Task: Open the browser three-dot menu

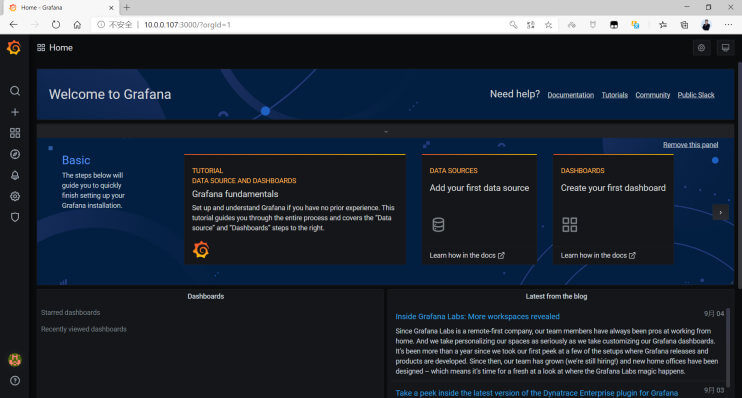Action: 728,25
